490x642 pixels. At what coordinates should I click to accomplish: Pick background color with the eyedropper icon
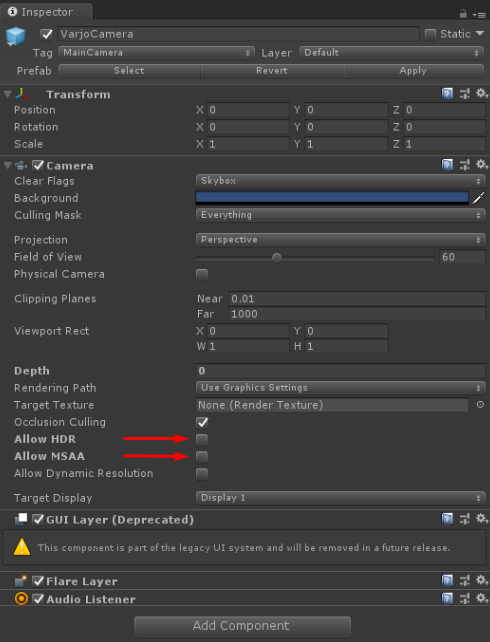479,198
